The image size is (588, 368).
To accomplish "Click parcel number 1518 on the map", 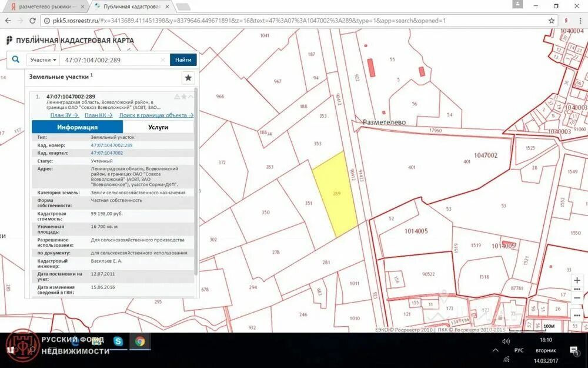I will pos(484,277).
